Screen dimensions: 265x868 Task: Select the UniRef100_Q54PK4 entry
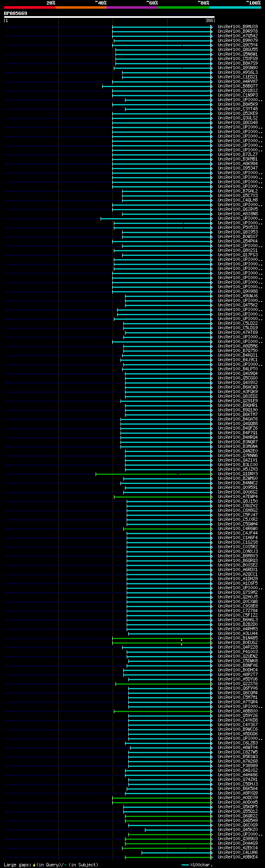tap(238, 241)
